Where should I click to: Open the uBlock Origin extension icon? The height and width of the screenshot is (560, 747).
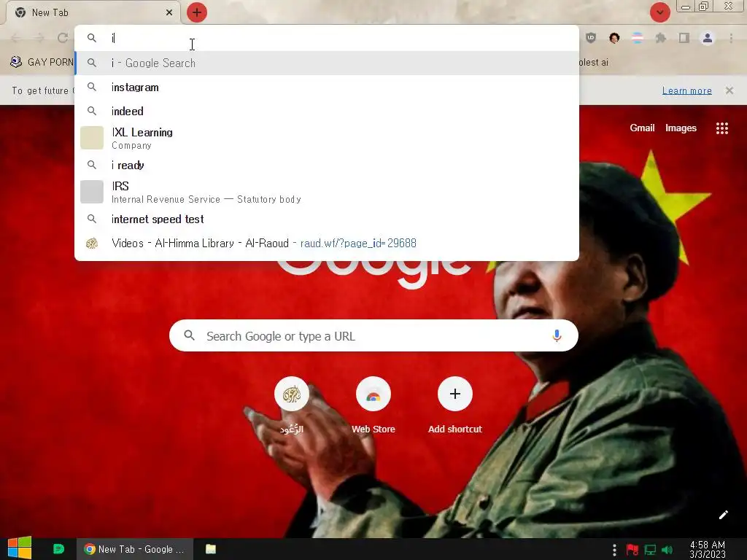coord(591,38)
